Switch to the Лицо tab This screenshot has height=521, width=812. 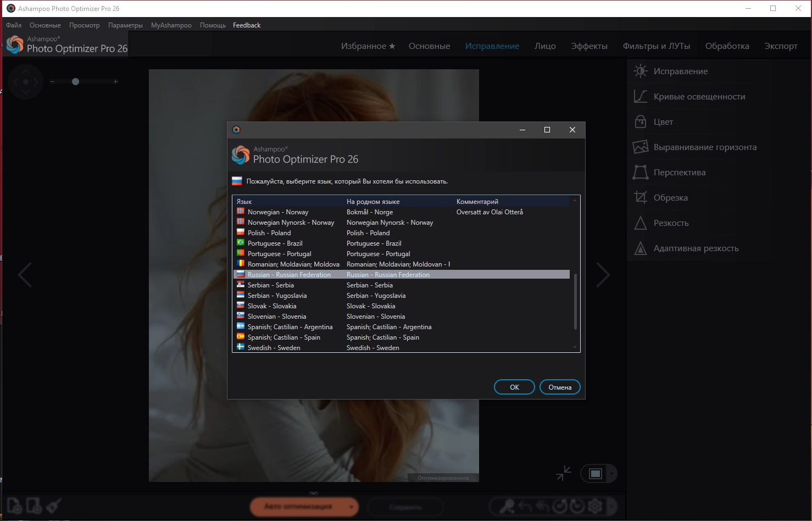click(x=545, y=46)
